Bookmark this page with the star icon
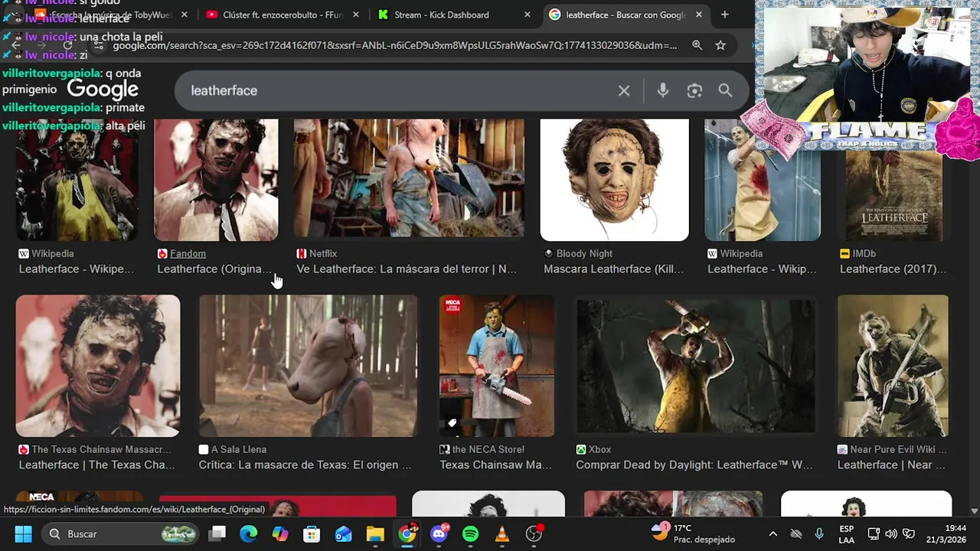 tap(720, 45)
